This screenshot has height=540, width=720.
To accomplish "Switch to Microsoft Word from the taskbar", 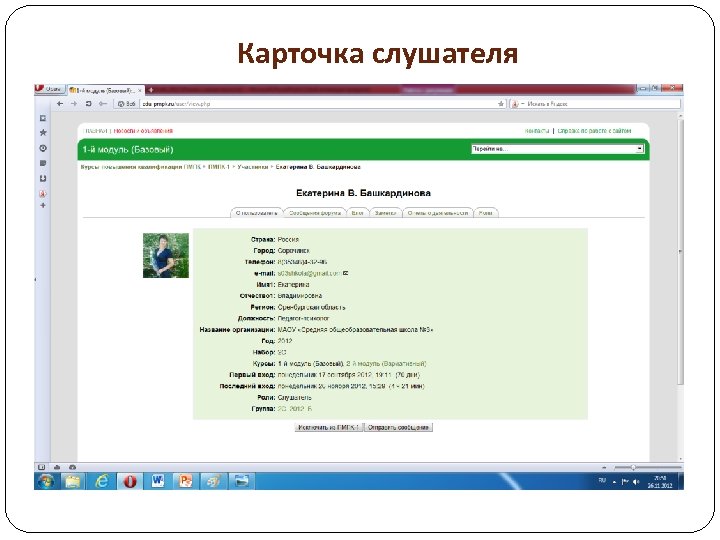I will coord(158,481).
